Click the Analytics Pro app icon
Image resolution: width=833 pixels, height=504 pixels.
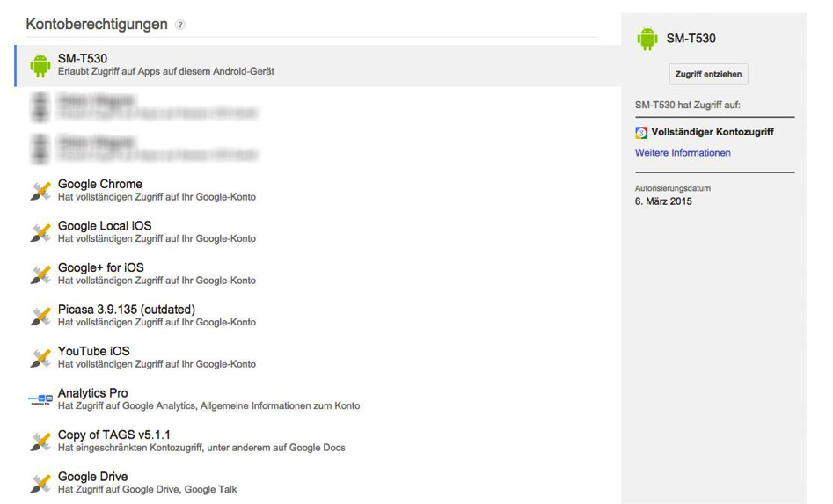[x=40, y=399]
